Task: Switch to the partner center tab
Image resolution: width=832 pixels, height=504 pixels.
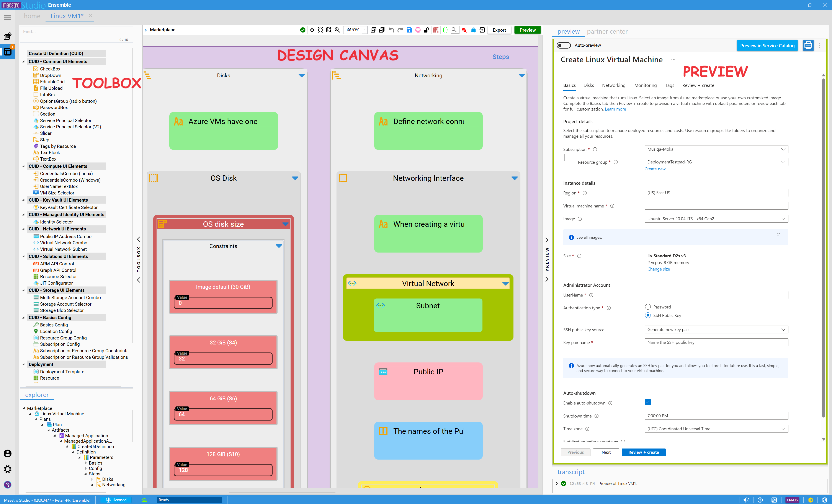Action: [x=607, y=31]
